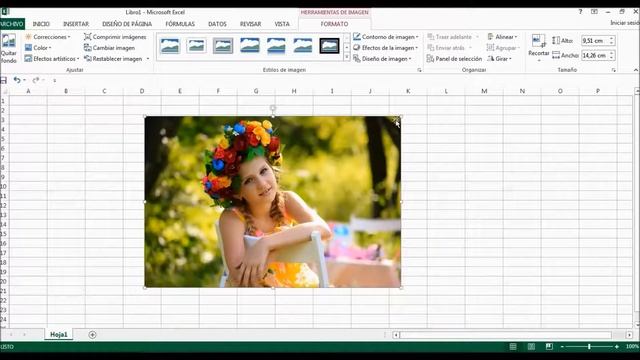Add a new sheet with plus button
The height and width of the screenshot is (360, 640).
click(x=92, y=335)
